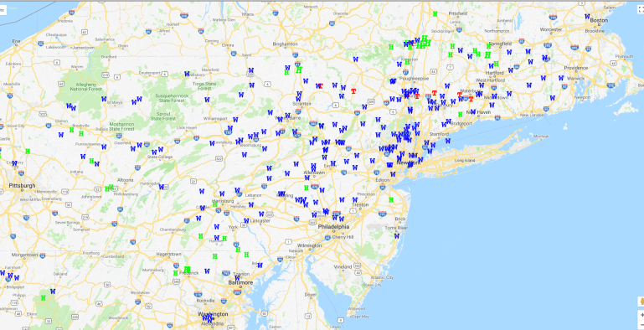Viewport: 644px width, 330px height.
Task: Switch to Satellite map type
Action: (3, 10)
